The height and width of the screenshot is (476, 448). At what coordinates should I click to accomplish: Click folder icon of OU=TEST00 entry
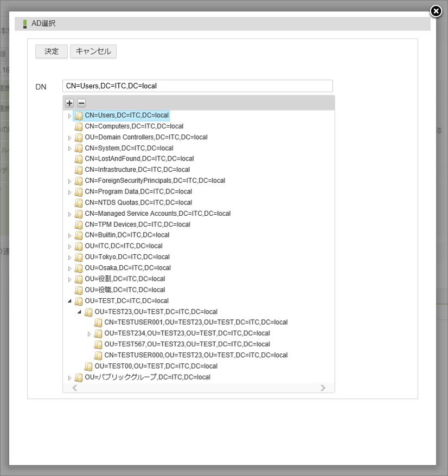coord(88,366)
